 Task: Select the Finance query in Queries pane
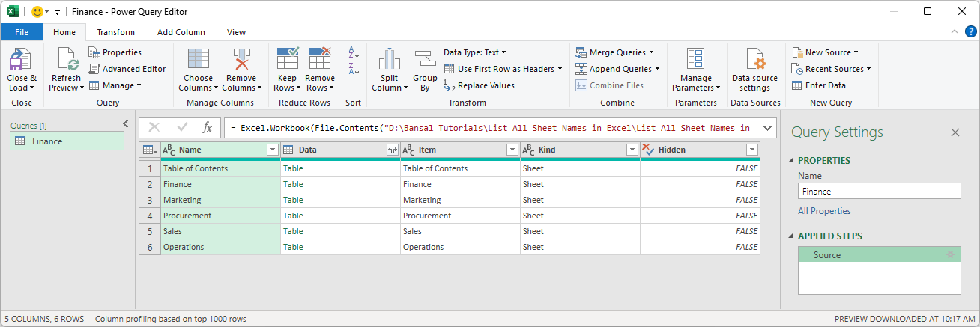[x=67, y=141]
